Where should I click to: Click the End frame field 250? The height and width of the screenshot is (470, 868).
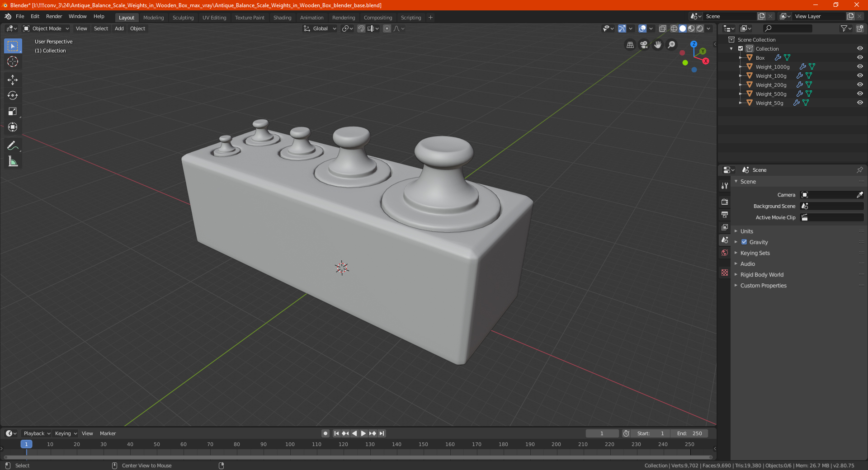click(689, 433)
